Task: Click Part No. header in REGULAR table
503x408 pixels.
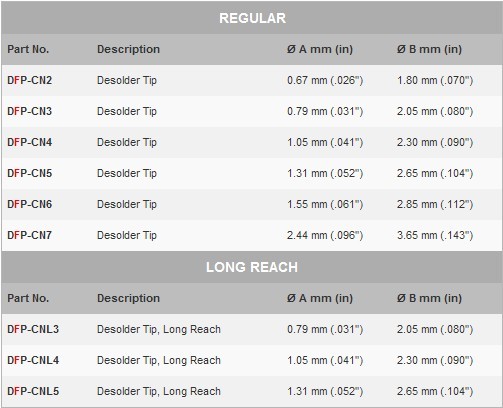Action: coord(28,49)
